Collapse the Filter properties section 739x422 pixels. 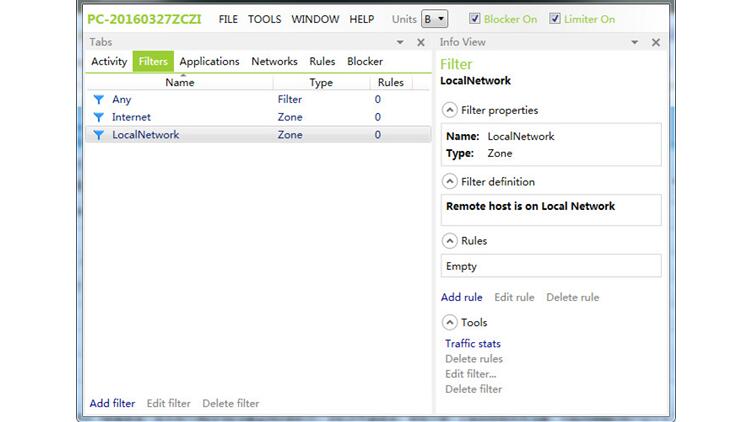click(x=450, y=110)
